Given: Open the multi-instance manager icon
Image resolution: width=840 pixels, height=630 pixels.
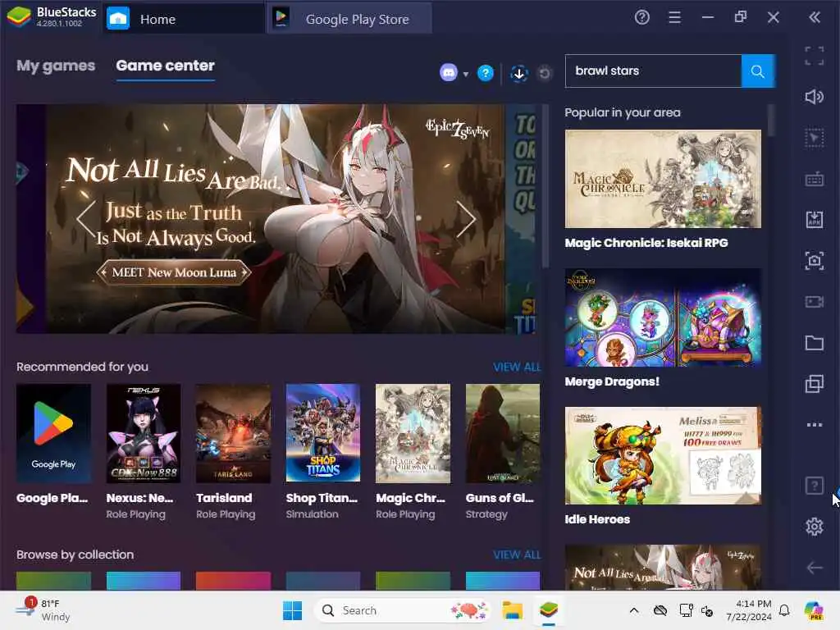Looking at the screenshot, I should (x=815, y=384).
